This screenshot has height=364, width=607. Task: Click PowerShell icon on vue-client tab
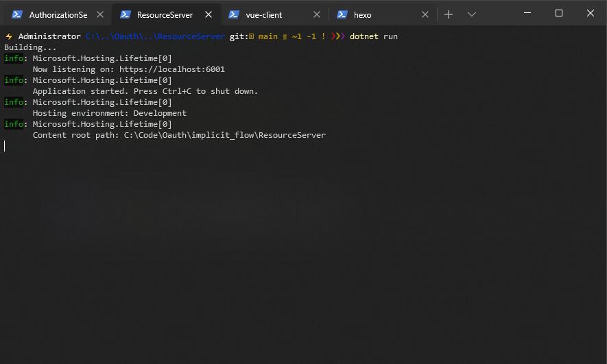pos(233,14)
